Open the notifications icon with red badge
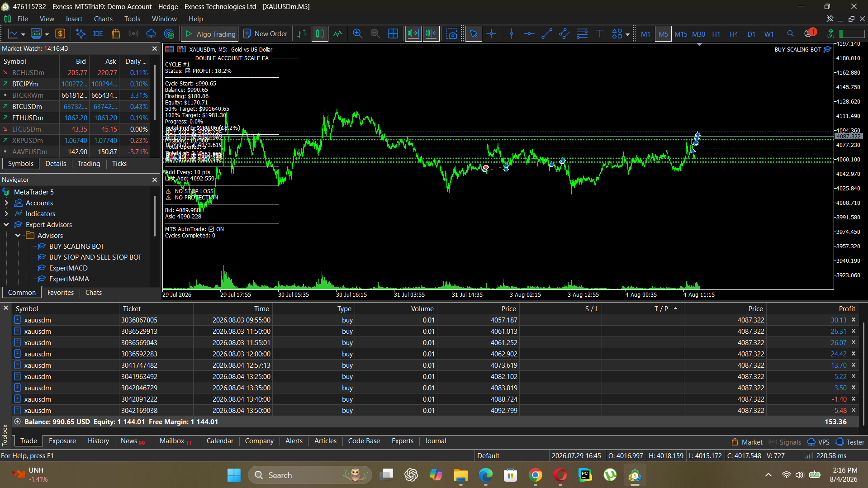The height and width of the screenshot is (488, 868). tap(810, 33)
